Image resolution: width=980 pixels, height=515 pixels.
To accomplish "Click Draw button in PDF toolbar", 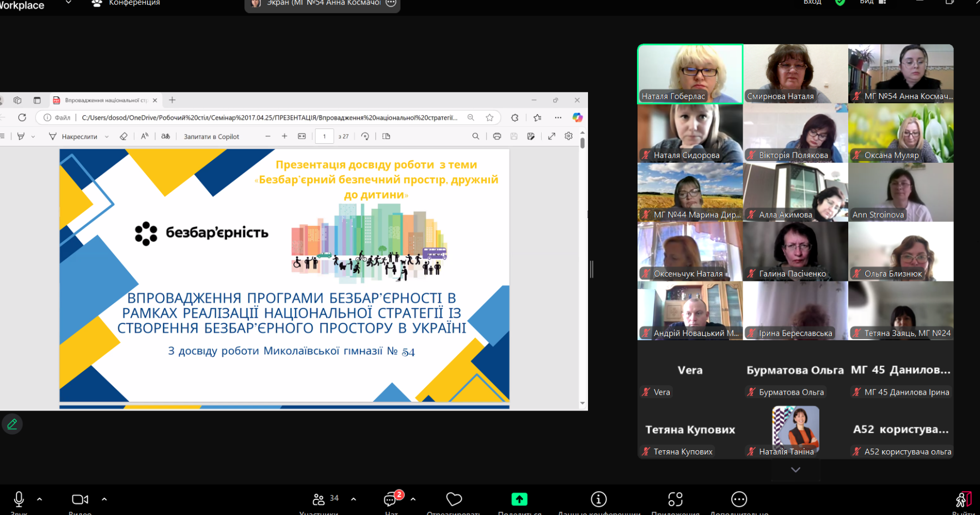I will click(x=73, y=137).
